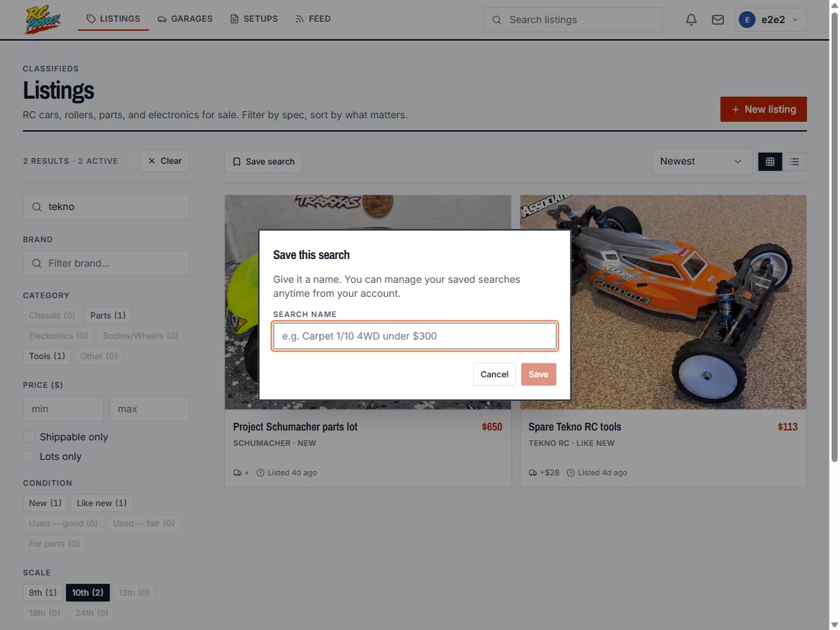The width and height of the screenshot is (840, 630).
Task: Toggle the Bodies/Wheels (0) filter
Action: 141,336
